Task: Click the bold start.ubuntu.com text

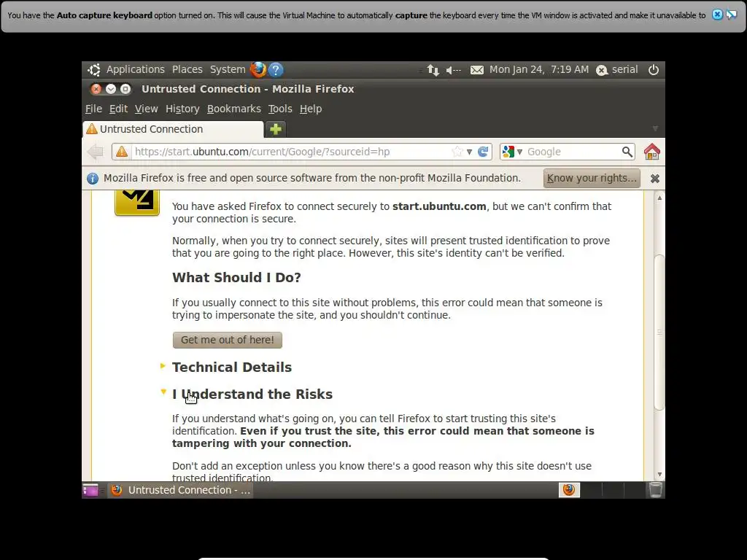Action: click(438, 206)
